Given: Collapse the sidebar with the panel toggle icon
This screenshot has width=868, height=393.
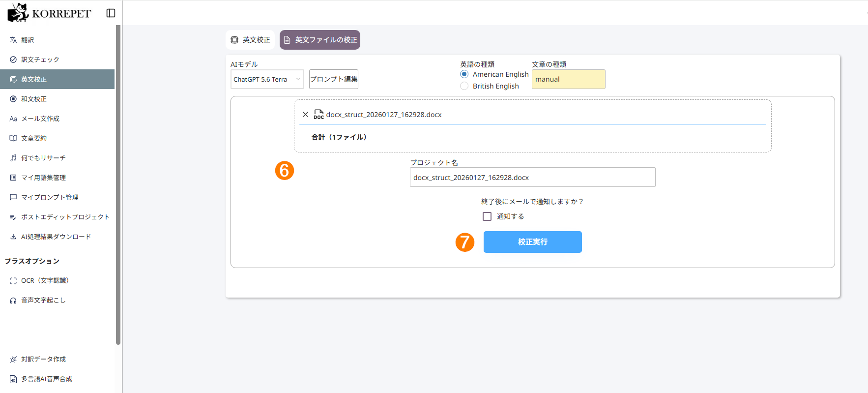Looking at the screenshot, I should pos(111,13).
